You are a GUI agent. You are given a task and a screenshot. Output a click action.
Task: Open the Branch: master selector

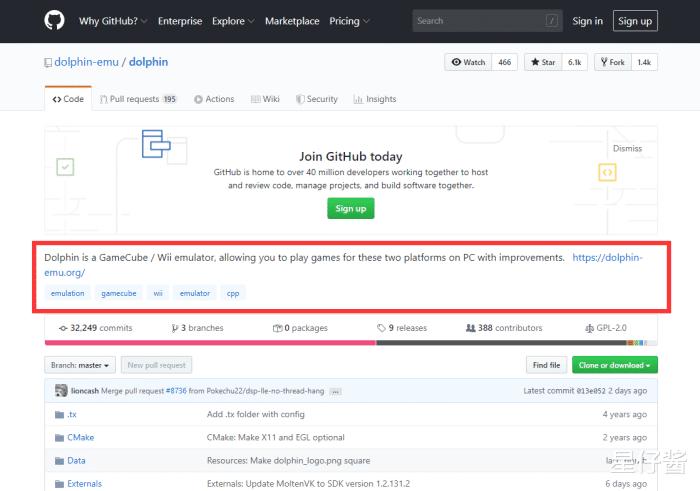point(81,366)
